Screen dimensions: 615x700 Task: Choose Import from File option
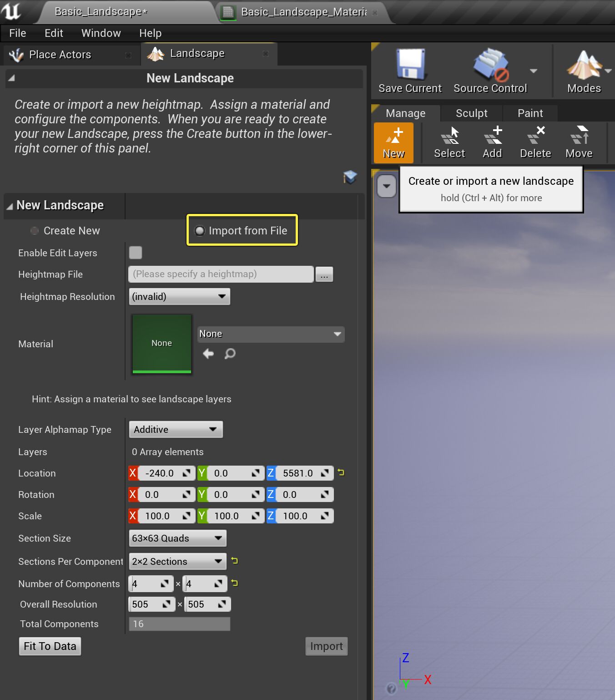pyautogui.click(x=200, y=231)
